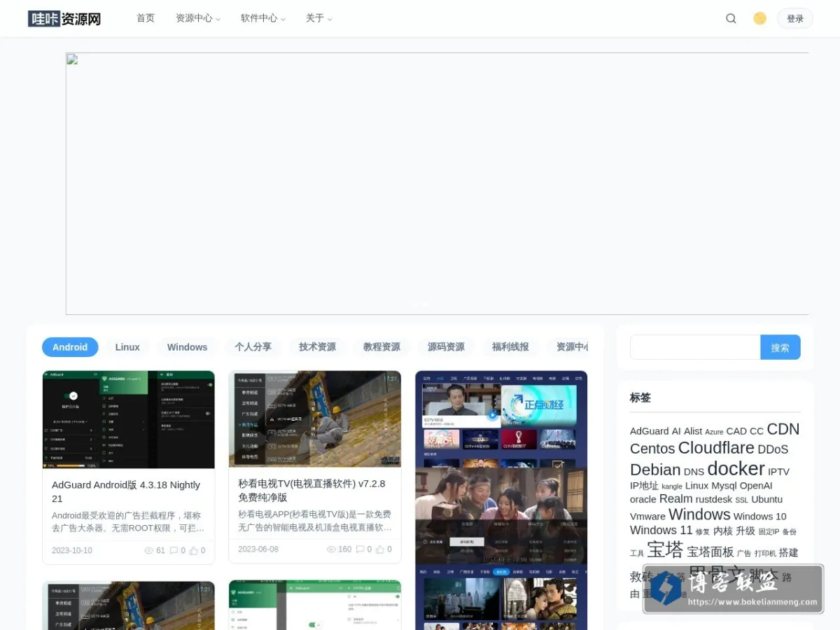This screenshot has height=630, width=840.
Task: Open the Cloudflare tag
Action: click(x=716, y=448)
